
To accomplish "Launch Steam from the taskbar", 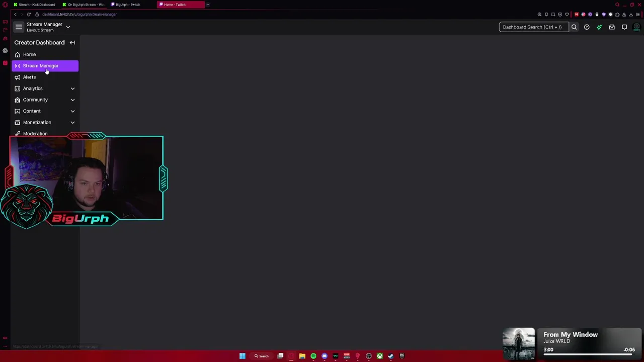I will [391, 356].
